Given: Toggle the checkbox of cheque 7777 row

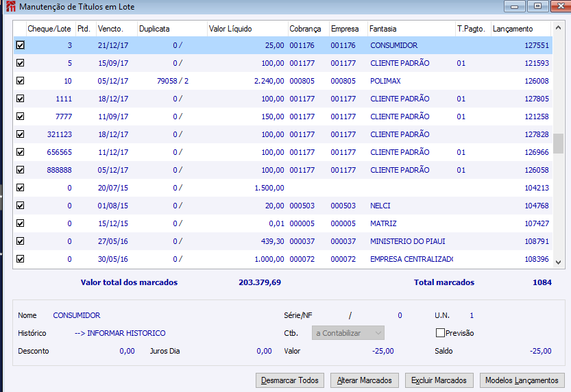Looking at the screenshot, I should 21,117.
